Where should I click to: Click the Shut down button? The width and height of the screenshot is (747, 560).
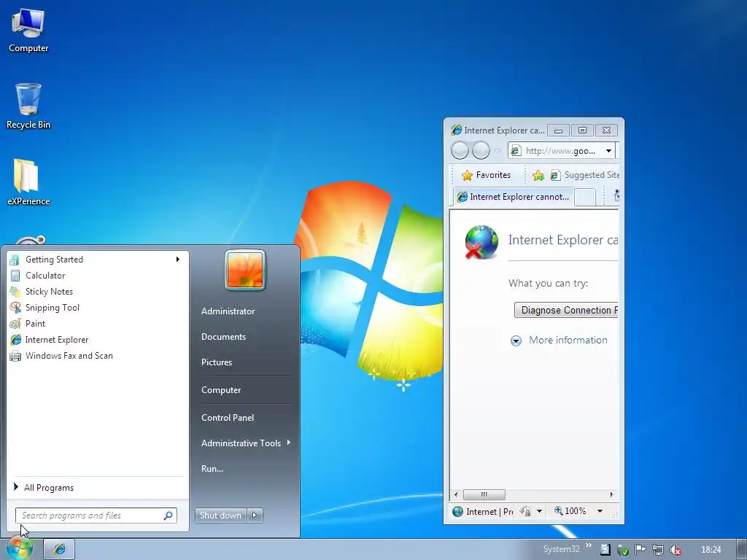[x=220, y=516]
